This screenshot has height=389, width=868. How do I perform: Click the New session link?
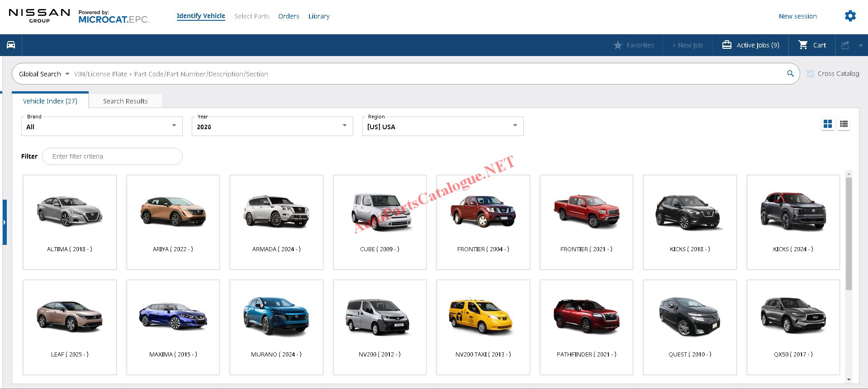pos(797,16)
